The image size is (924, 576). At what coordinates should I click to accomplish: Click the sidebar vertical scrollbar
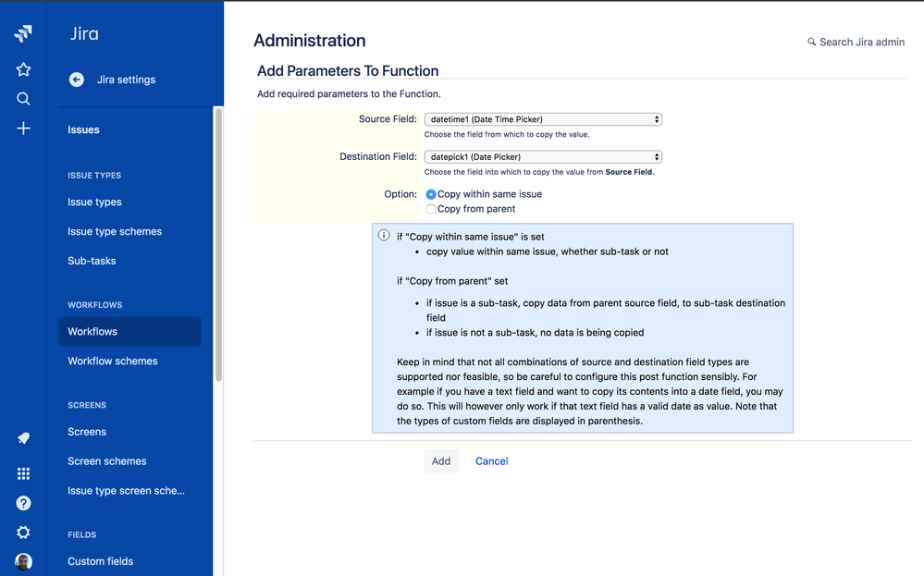point(218,244)
